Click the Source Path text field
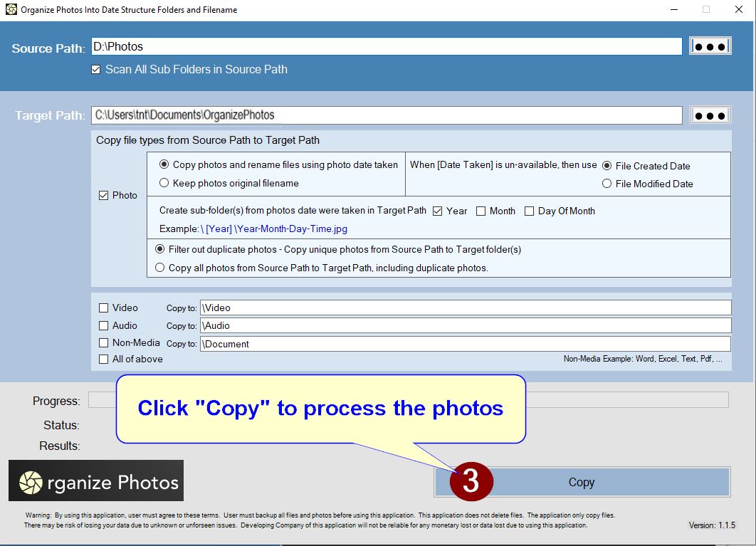 [387, 47]
